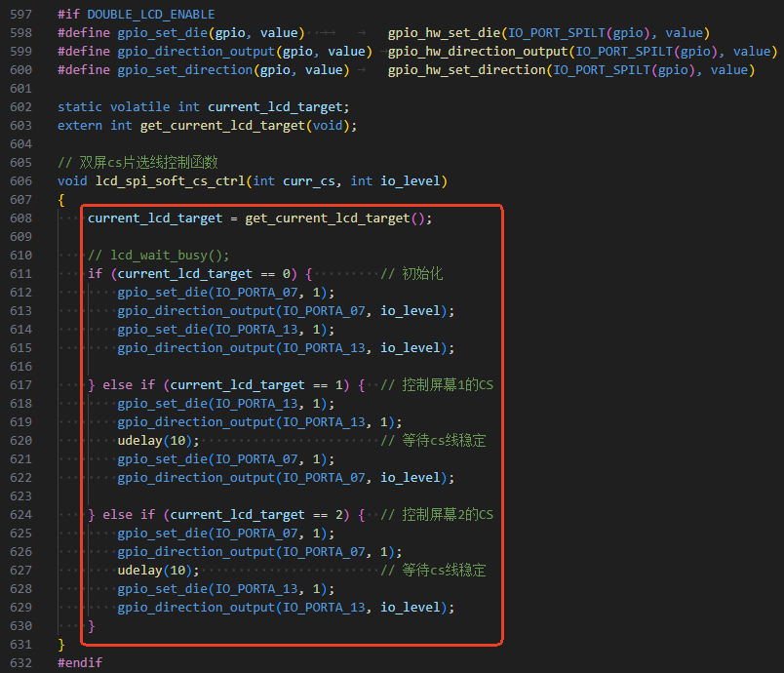Click line number 611 in the gutter
Image resolution: width=784 pixels, height=673 pixels.
[21, 274]
